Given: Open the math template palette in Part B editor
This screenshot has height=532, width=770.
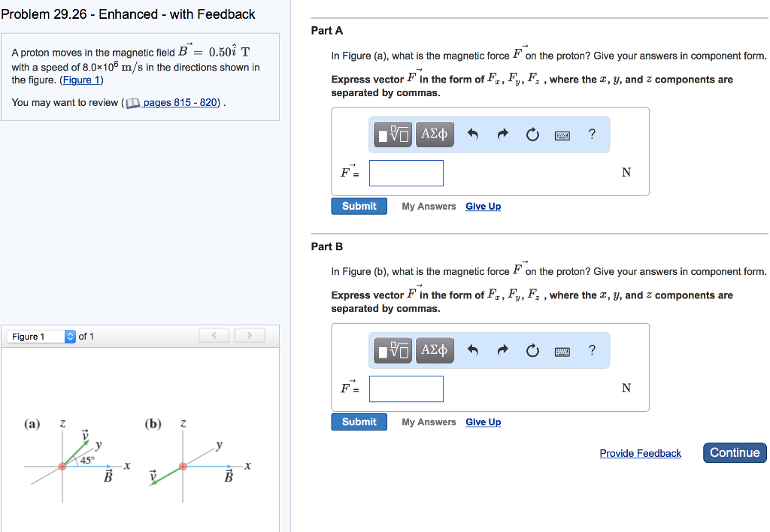Looking at the screenshot, I should (392, 350).
